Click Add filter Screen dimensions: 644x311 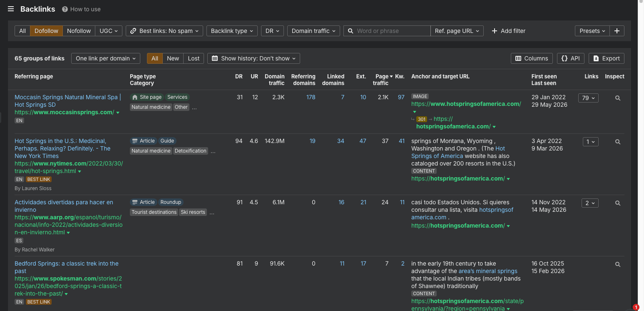(x=509, y=31)
